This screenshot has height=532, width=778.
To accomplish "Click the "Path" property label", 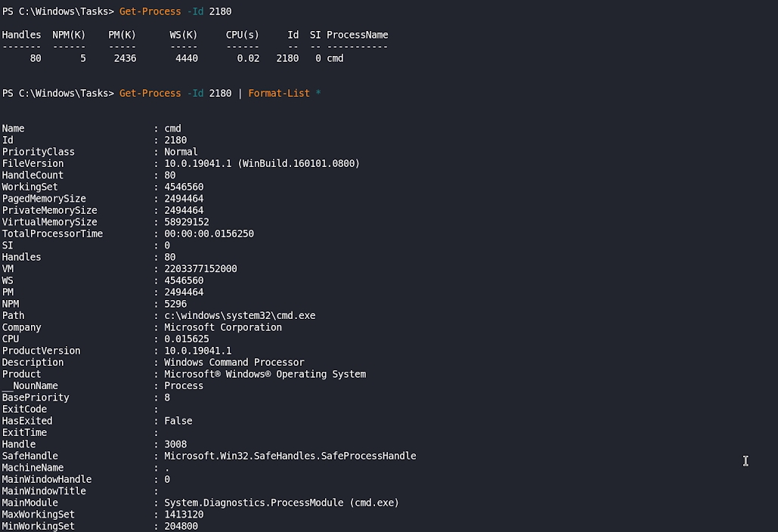I will (x=13, y=316).
